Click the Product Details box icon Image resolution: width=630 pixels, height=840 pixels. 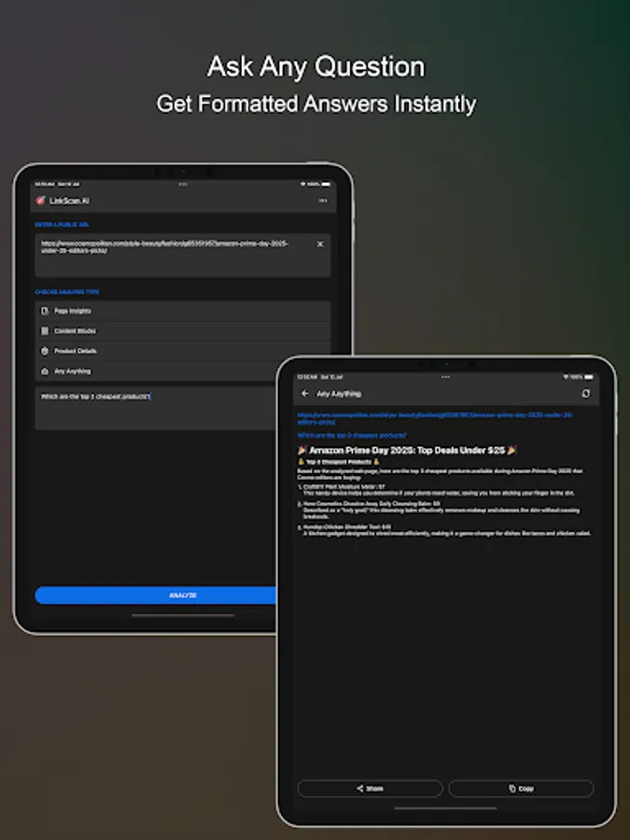(45, 351)
